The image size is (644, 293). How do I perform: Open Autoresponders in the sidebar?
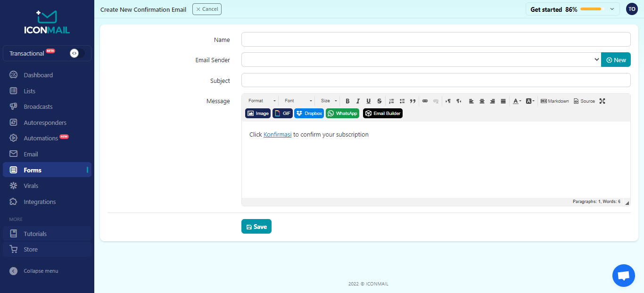click(x=45, y=122)
